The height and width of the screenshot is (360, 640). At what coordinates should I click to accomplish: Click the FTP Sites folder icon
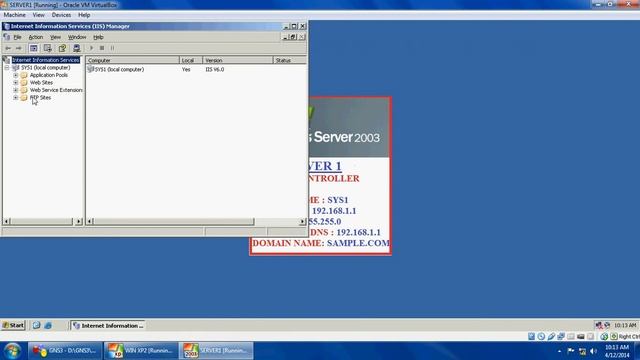tap(24, 98)
